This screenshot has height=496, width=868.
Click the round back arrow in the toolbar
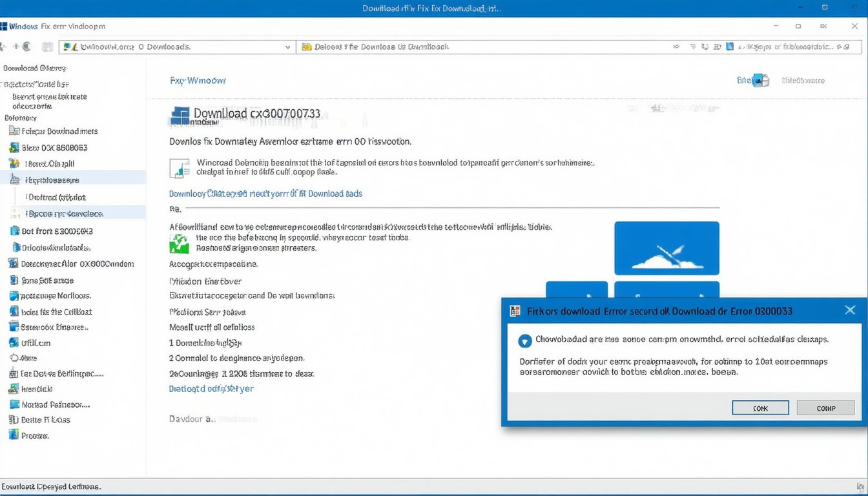(x=26, y=47)
